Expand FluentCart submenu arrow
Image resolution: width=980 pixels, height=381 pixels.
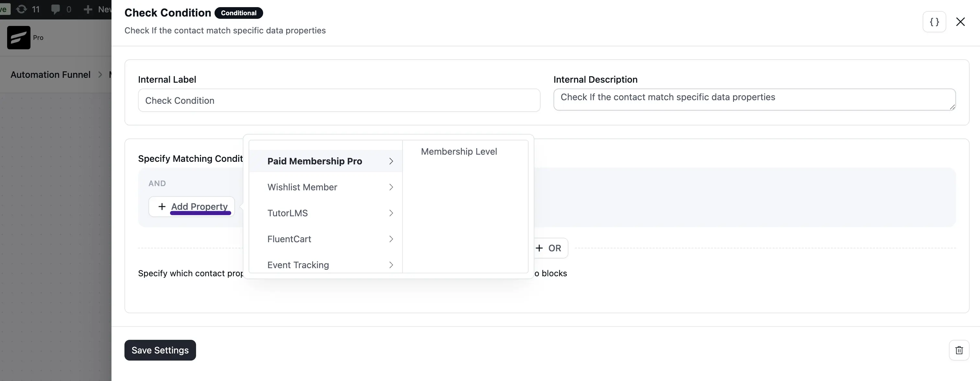click(x=391, y=239)
